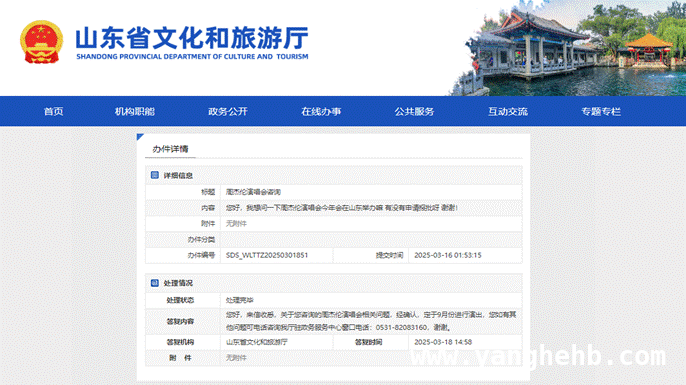Click the 详细信息 section icon
This screenshot has height=385, width=686.
(154, 175)
